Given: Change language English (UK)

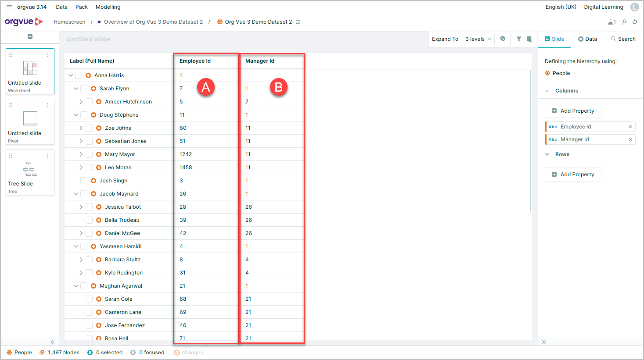Looking at the screenshot, I should pos(561,7).
